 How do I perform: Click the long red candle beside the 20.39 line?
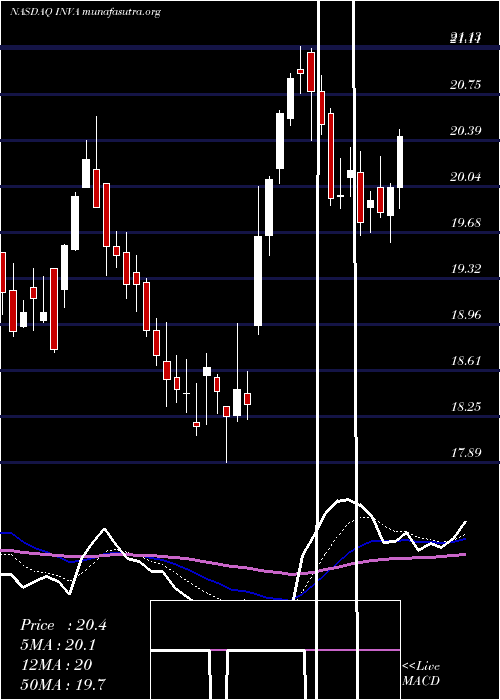click(x=331, y=156)
